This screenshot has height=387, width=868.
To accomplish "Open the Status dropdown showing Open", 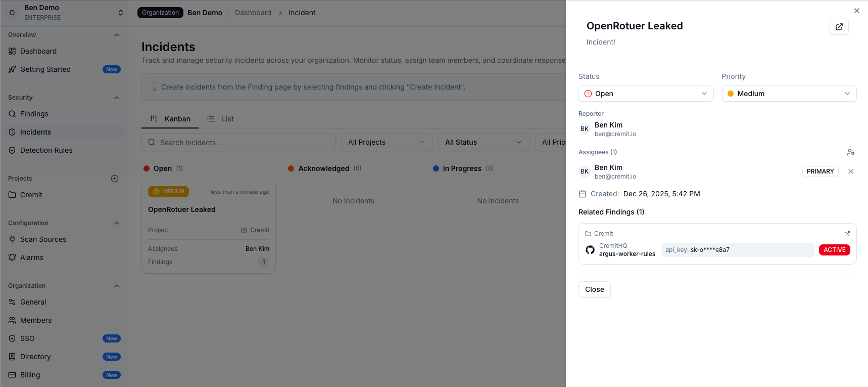I will 646,94.
